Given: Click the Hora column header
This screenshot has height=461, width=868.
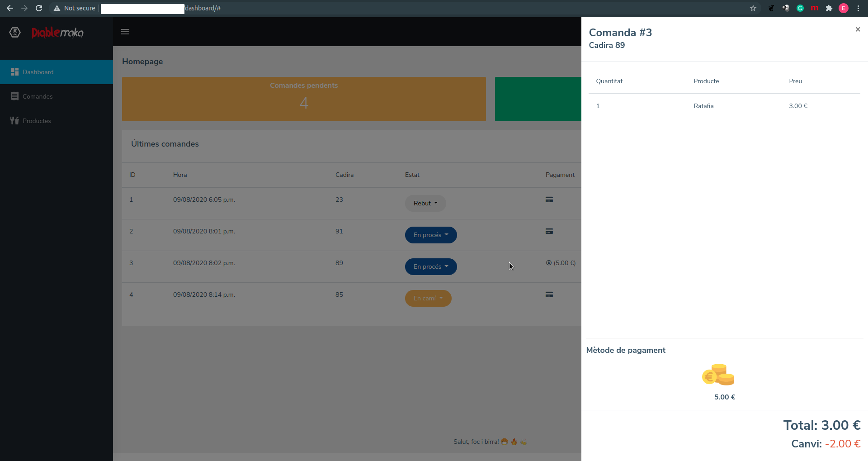Looking at the screenshot, I should pos(180,175).
